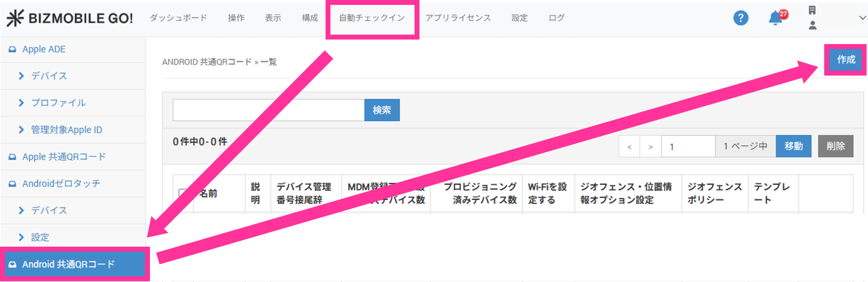Toggle the select-all checkbox in table header
The height and width of the screenshot is (282, 868).
click(183, 193)
